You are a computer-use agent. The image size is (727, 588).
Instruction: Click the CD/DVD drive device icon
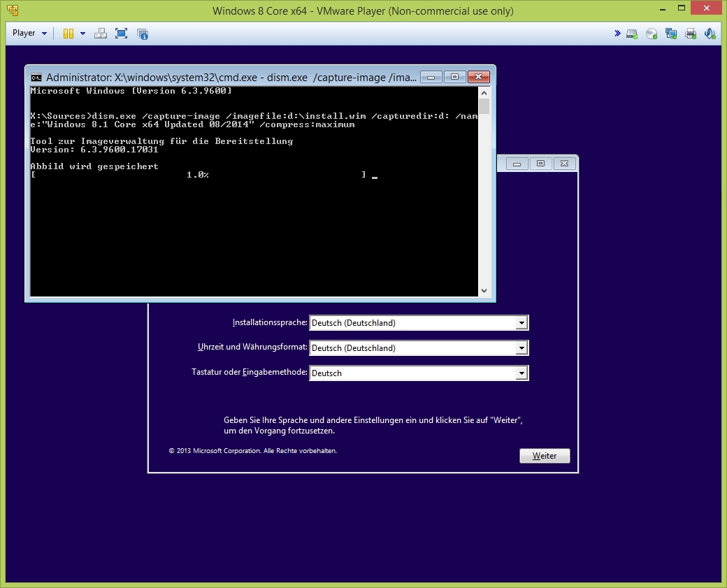pyautogui.click(x=652, y=34)
